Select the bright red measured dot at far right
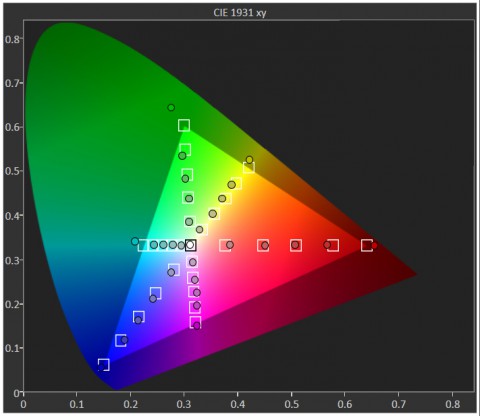 374,246
